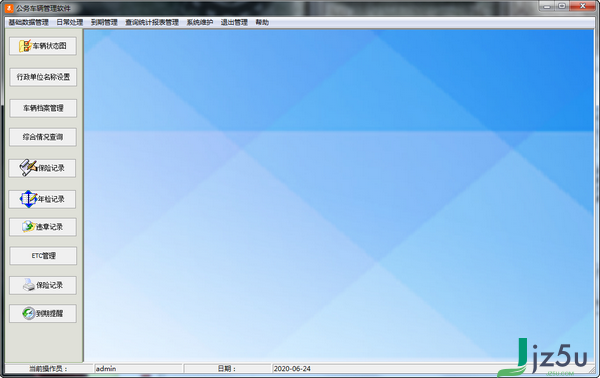Open the 退出管理 menu
The width and height of the screenshot is (600, 378).
234,23
